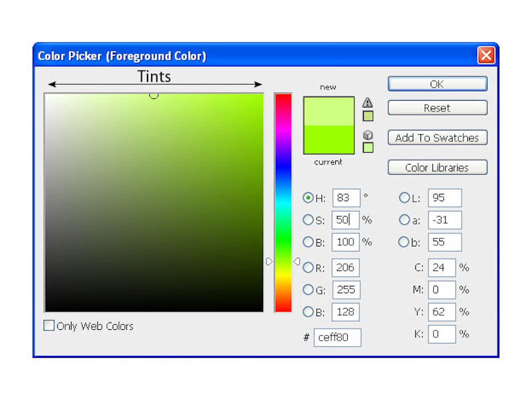Click the circular marker in color field

tap(153, 95)
